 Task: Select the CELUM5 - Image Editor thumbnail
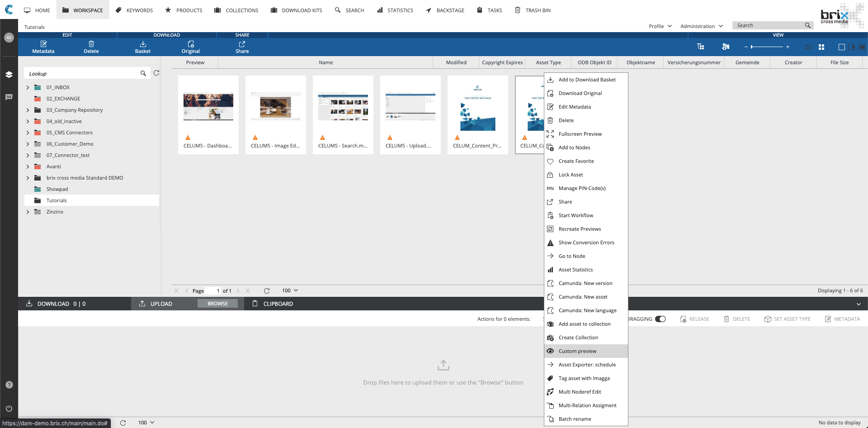[x=276, y=115]
